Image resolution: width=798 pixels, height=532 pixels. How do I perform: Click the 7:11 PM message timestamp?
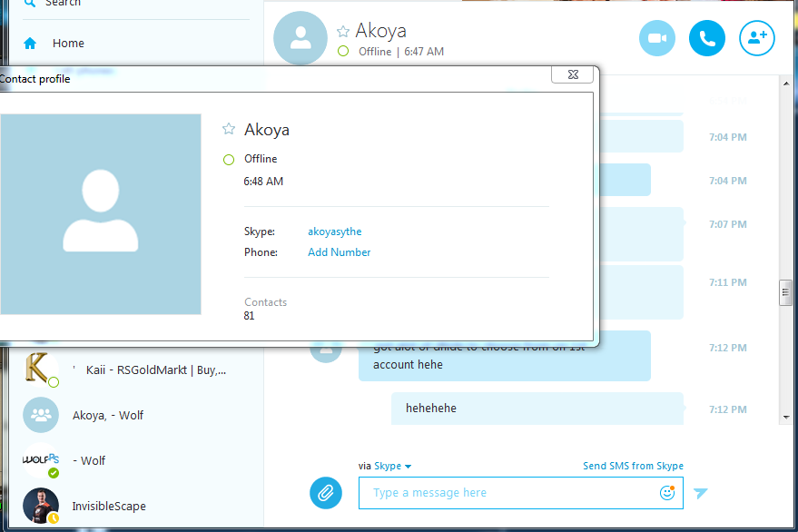728,282
